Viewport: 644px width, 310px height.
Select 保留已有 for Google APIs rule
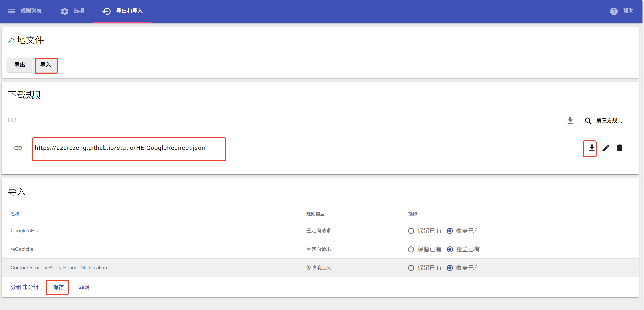coord(411,231)
